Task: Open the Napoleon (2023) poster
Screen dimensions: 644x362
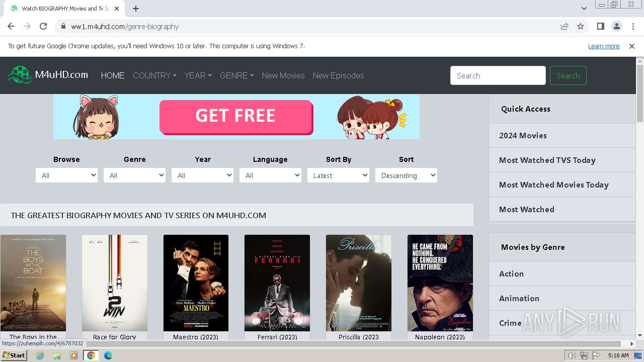Action: [440, 283]
